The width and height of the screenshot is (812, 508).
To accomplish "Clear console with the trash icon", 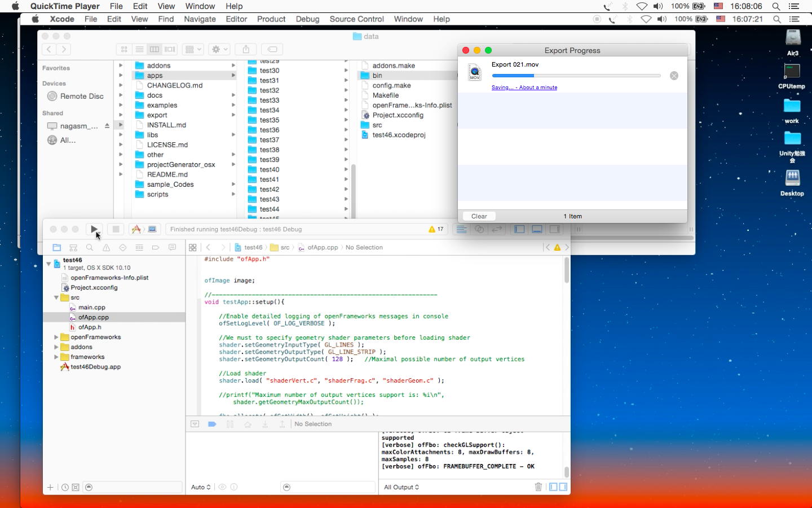I will pyautogui.click(x=538, y=487).
